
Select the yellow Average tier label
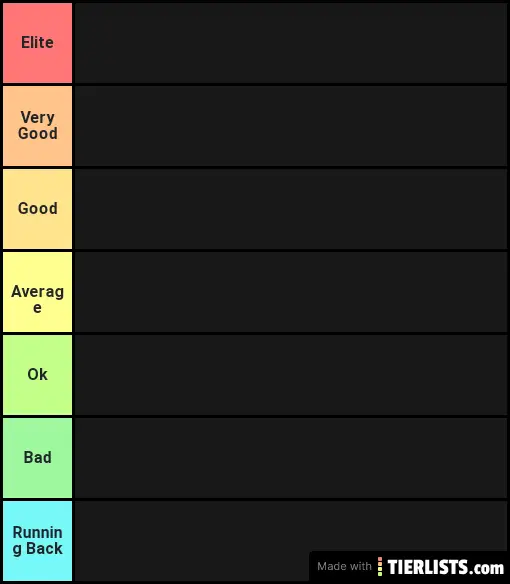pos(38,292)
